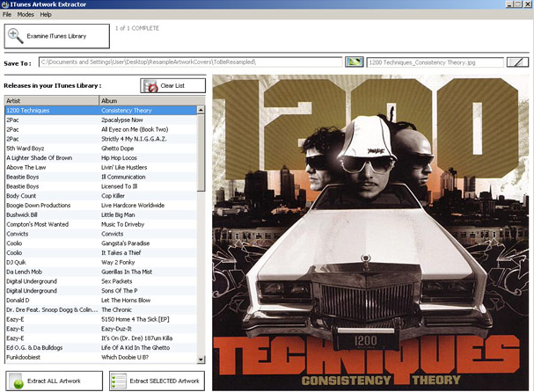Select the Da Lench Mob row

(100, 272)
